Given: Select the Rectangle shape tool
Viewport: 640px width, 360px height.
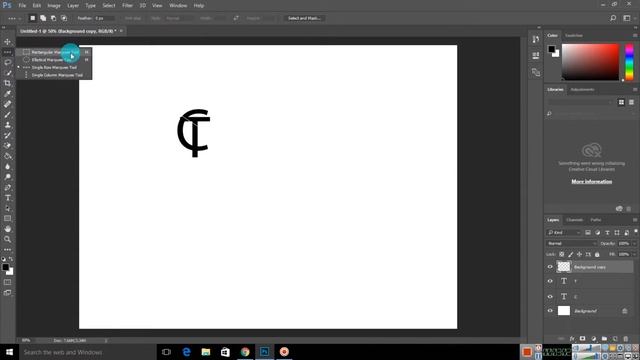Looking at the screenshot, I should 7,218.
